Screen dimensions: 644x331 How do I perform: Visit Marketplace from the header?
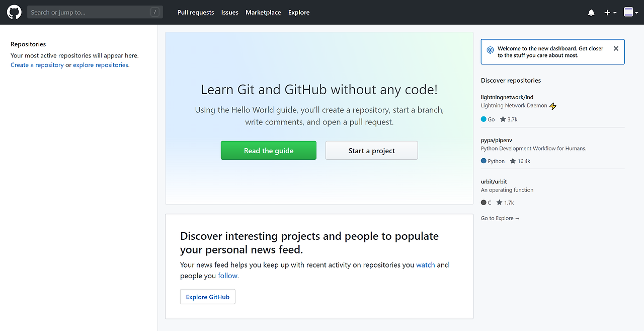(x=263, y=13)
